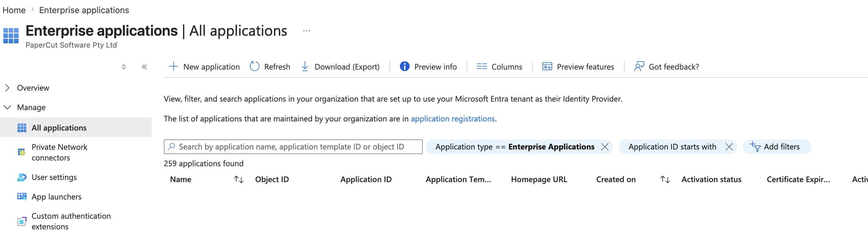Image resolution: width=868 pixels, height=237 pixels.
Task: Click New application button
Action: [204, 66]
